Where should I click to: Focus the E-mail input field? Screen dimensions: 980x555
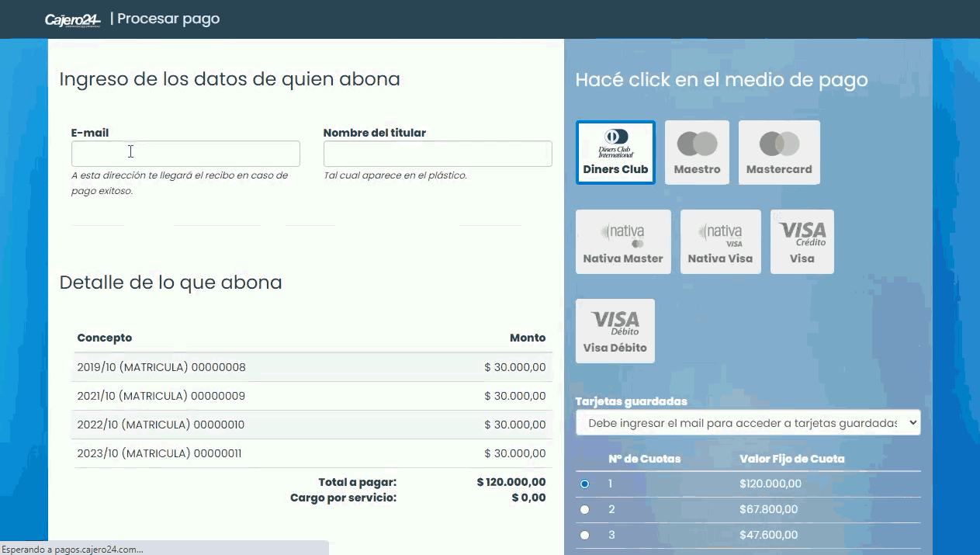tap(185, 154)
